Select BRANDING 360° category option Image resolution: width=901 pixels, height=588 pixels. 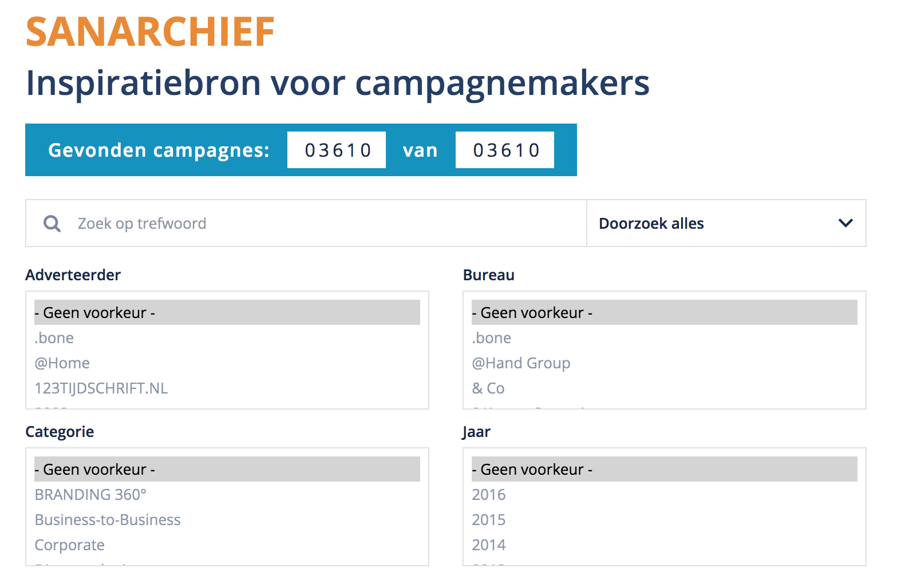coord(90,495)
